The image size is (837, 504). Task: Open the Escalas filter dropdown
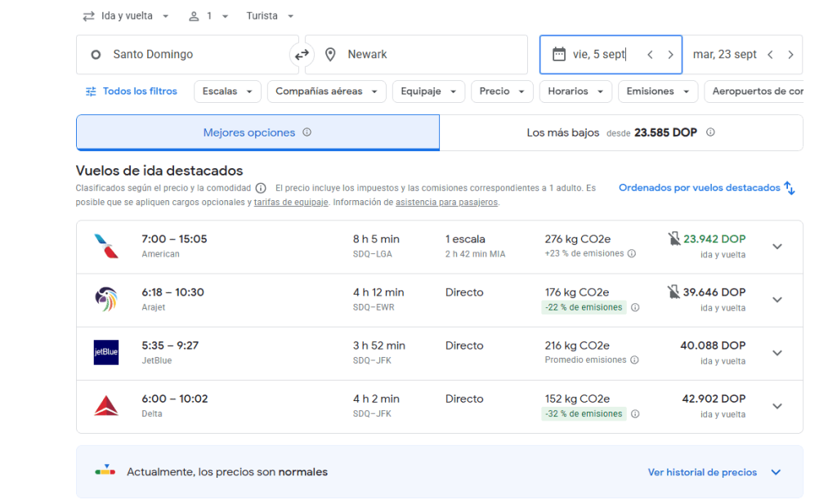pos(227,91)
